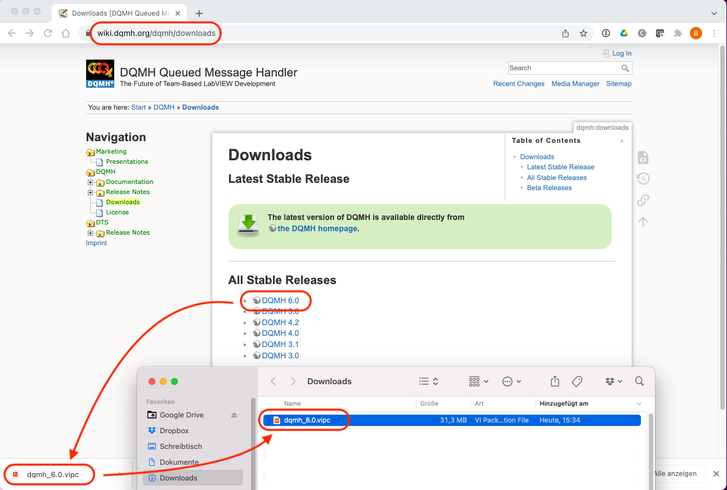Follow the DQMH homepage link

coord(317,229)
